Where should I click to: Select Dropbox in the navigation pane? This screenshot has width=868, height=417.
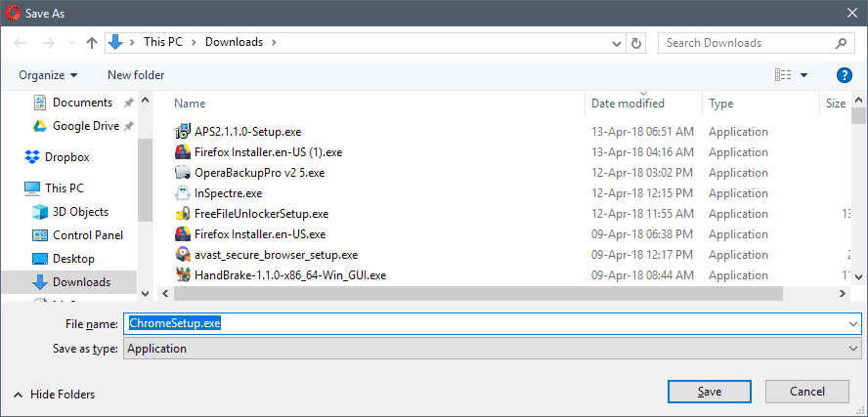[x=67, y=157]
